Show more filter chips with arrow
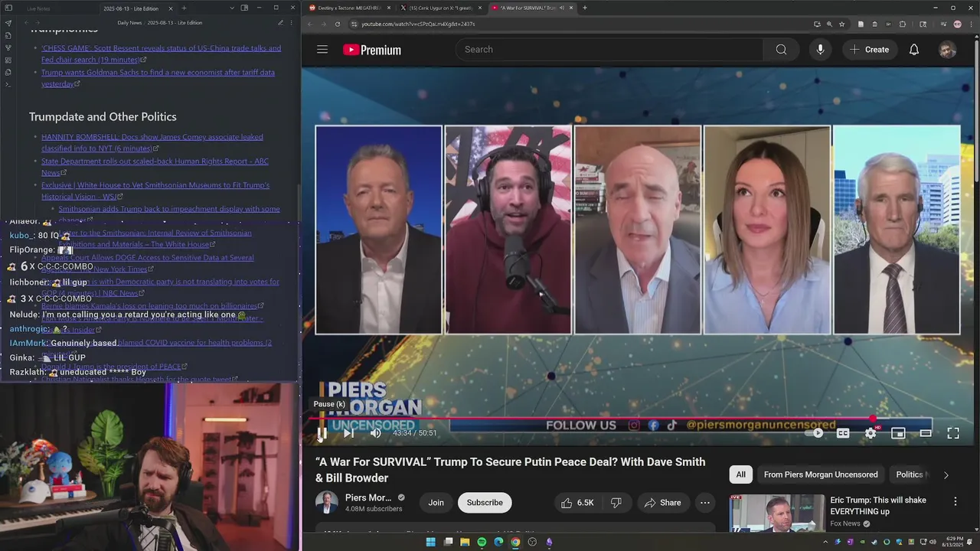 pyautogui.click(x=946, y=474)
